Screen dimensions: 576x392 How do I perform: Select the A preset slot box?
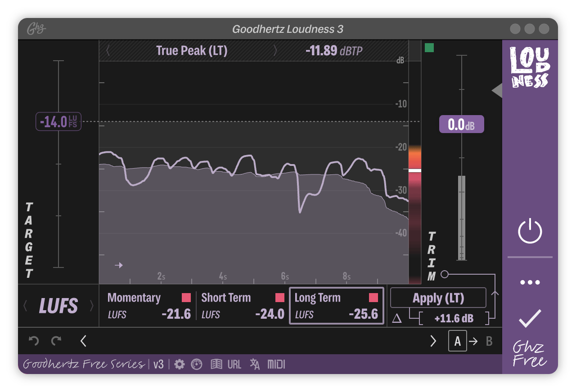457,341
